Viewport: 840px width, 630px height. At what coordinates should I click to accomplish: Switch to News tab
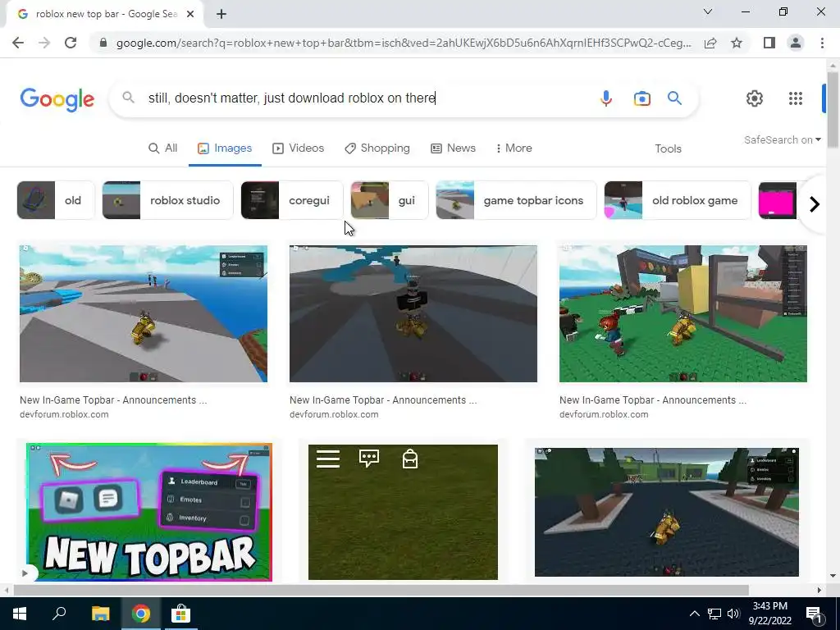tap(453, 148)
